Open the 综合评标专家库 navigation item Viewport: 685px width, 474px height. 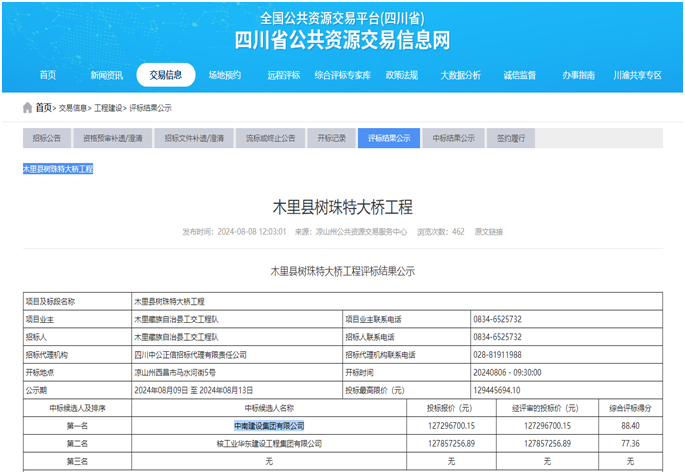pyautogui.click(x=343, y=75)
